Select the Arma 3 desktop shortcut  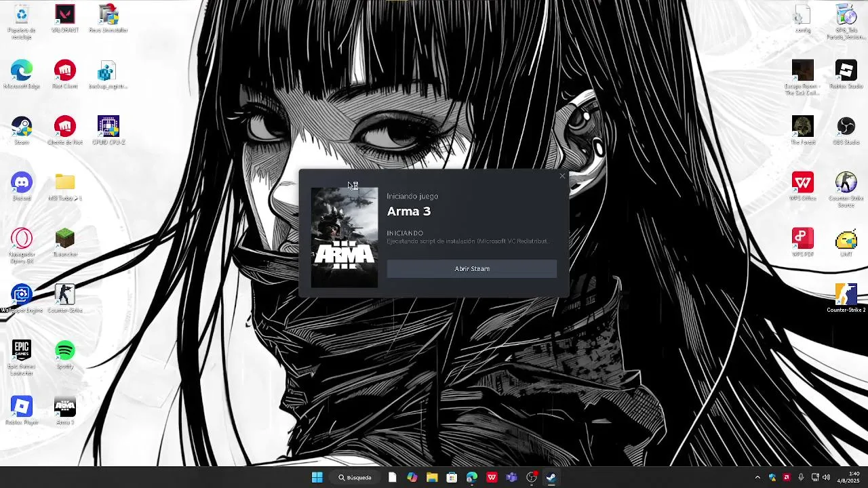65,411
